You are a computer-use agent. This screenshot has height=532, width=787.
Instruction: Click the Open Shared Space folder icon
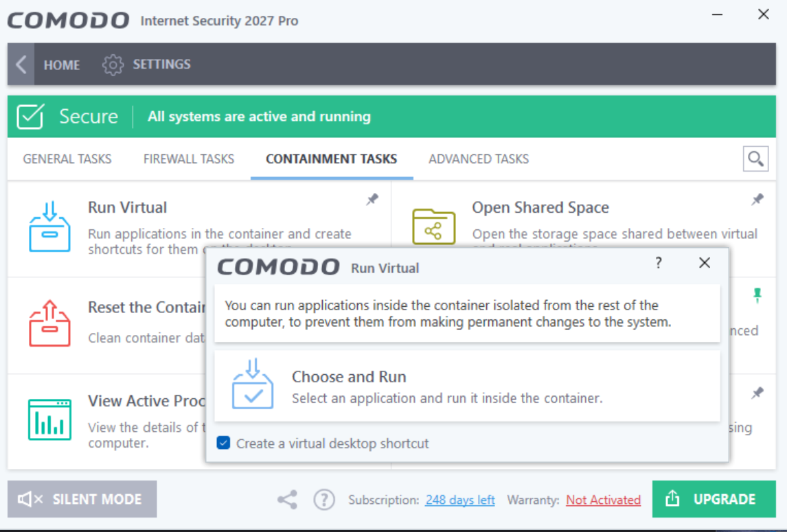[x=433, y=227]
